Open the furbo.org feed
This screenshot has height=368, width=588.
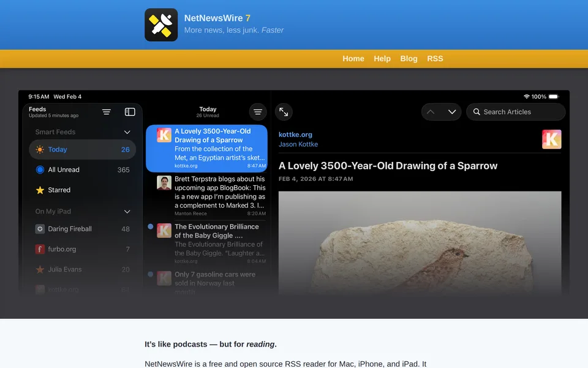coord(83,249)
